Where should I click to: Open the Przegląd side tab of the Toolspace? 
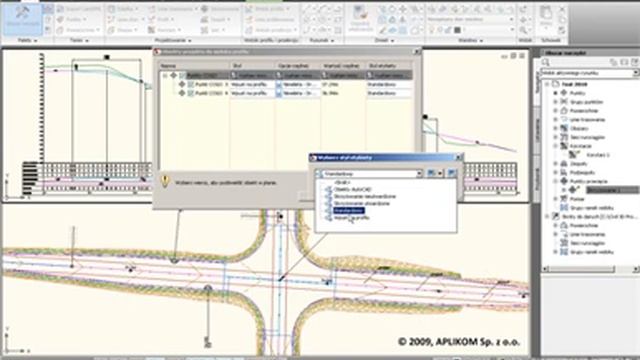coord(537,179)
